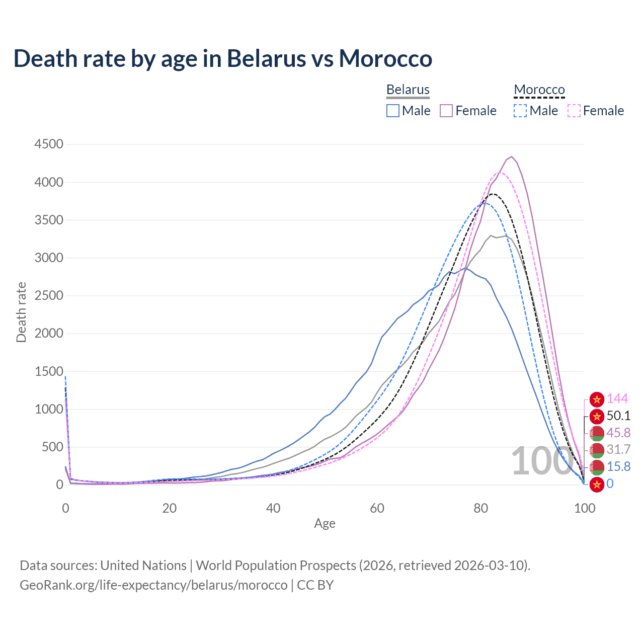Click the Belarus flag beside 15.8

[597, 467]
